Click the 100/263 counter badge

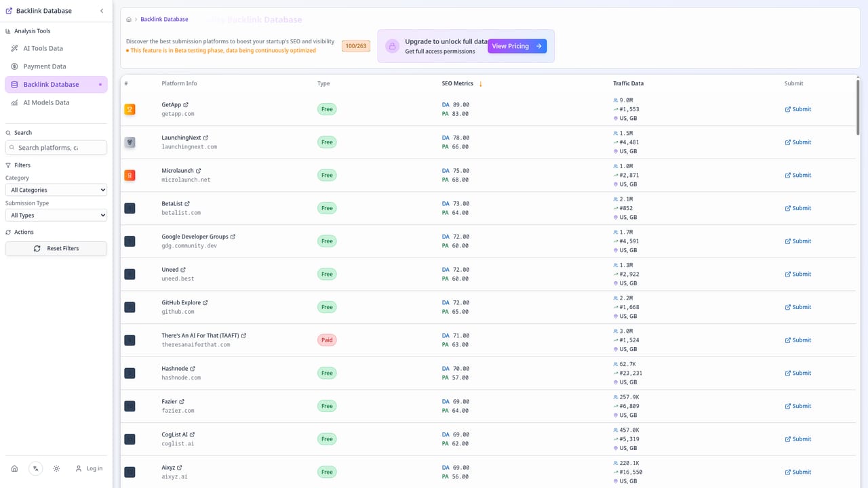pos(356,46)
